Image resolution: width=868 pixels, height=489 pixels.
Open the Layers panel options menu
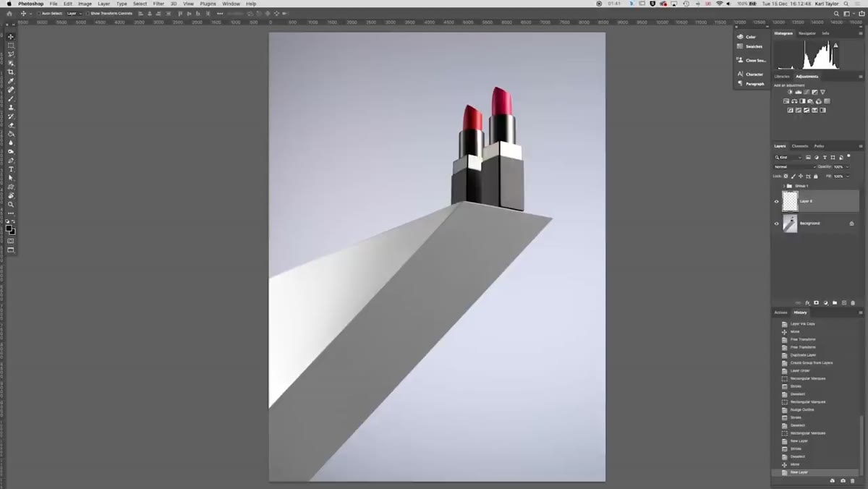pyautogui.click(x=861, y=146)
